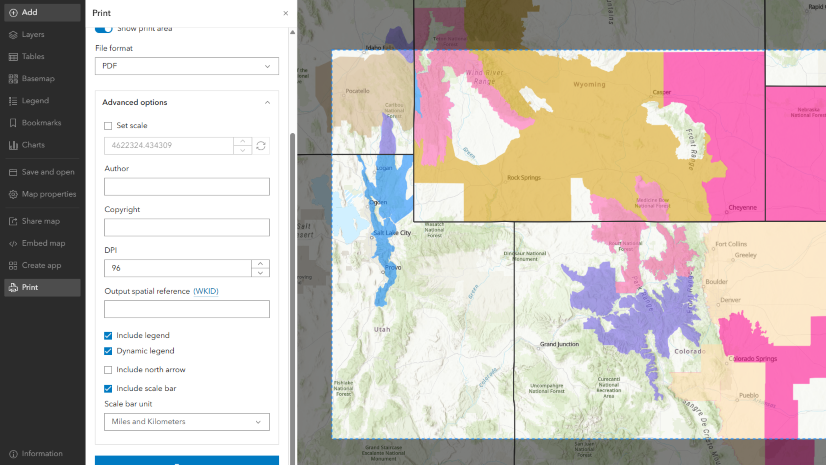Select the Bookmarks menu label

tap(42, 123)
